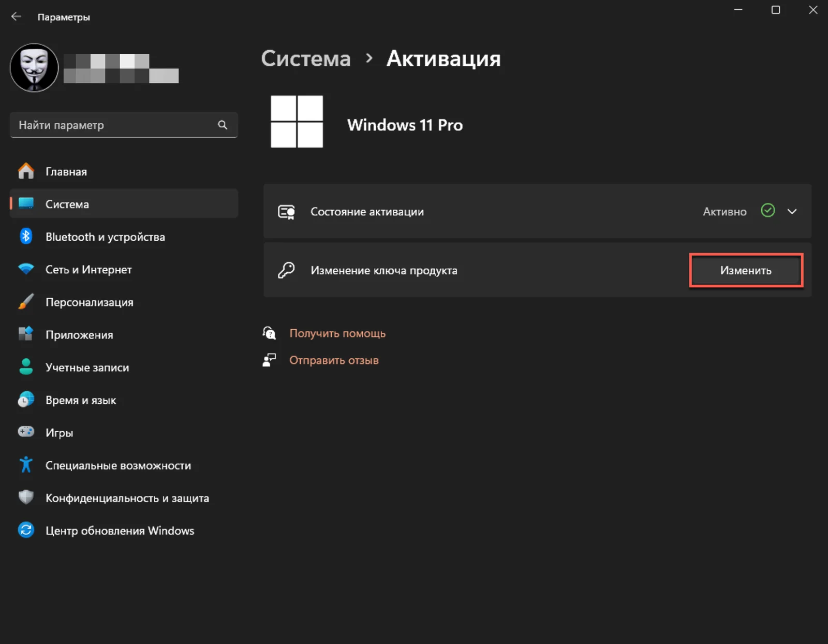Click the Получить помощь headset icon
This screenshot has width=828, height=644.
pos(269,332)
